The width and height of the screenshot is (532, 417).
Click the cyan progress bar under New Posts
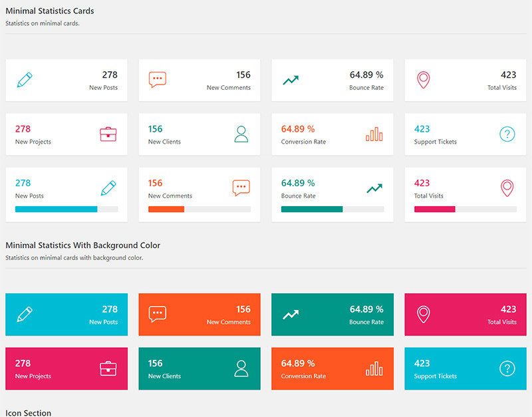[57, 209]
